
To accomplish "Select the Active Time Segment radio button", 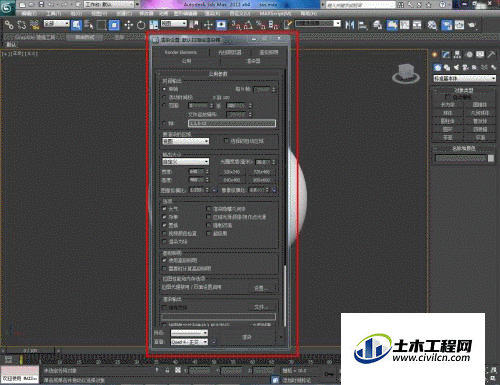I will click(164, 97).
